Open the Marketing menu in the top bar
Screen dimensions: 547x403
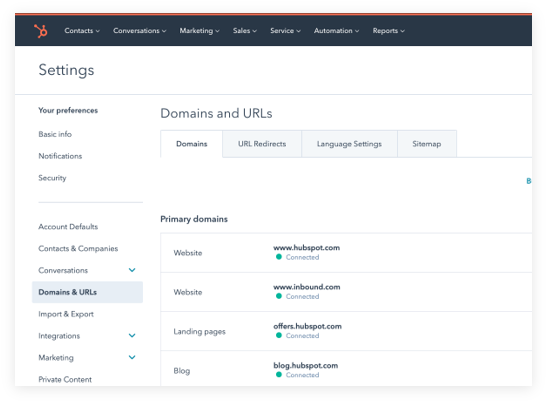(200, 31)
